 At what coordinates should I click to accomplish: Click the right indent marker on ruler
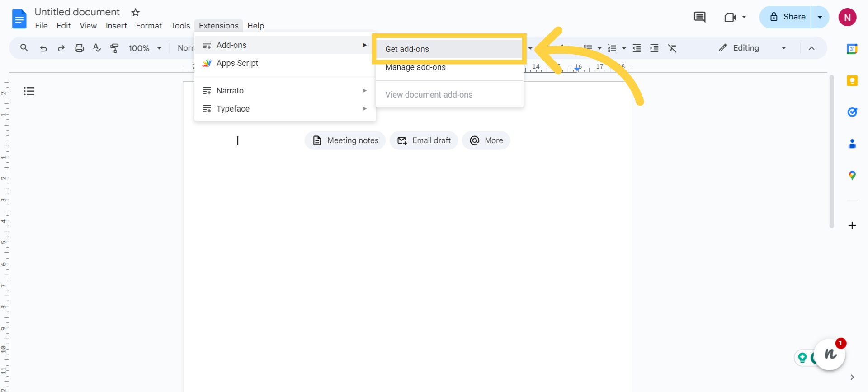coord(577,69)
